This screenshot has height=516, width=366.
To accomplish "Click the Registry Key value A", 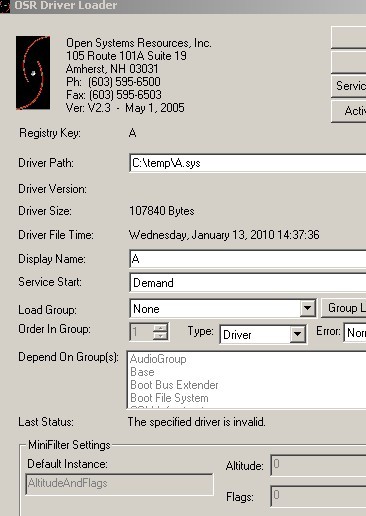I will coord(132,133).
